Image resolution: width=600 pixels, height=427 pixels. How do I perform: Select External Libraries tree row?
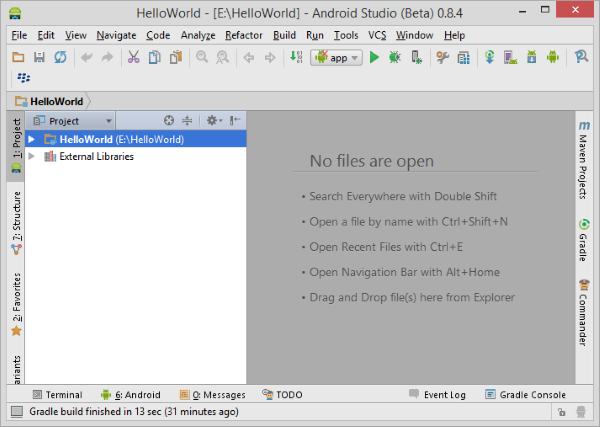click(x=135, y=156)
